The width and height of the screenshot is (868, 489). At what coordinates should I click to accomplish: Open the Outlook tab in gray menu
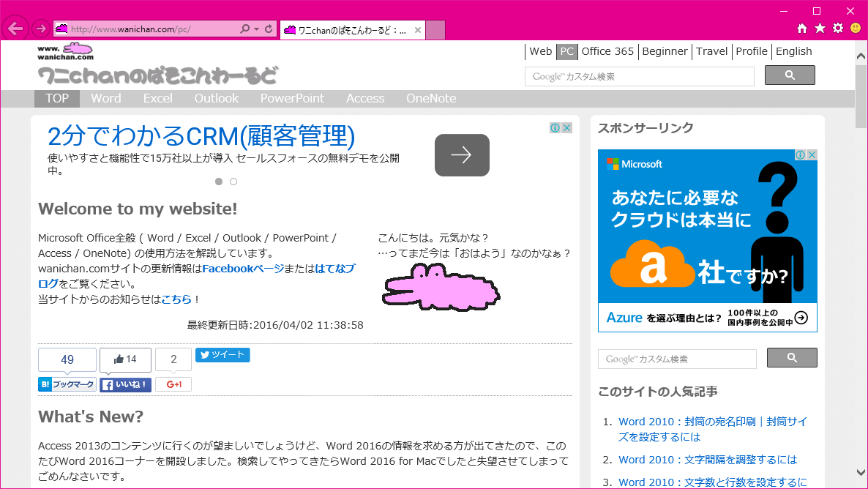point(217,99)
